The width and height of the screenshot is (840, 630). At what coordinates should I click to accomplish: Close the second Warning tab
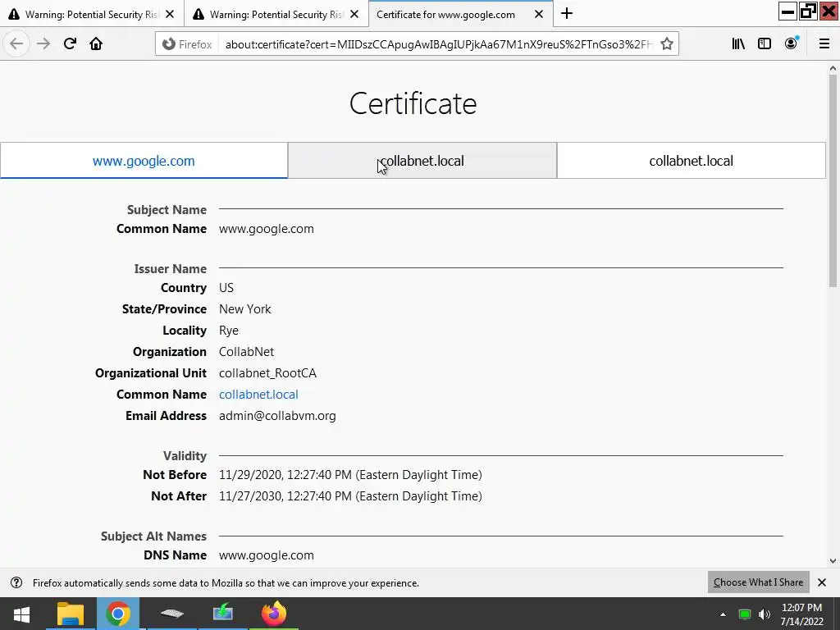(x=354, y=15)
